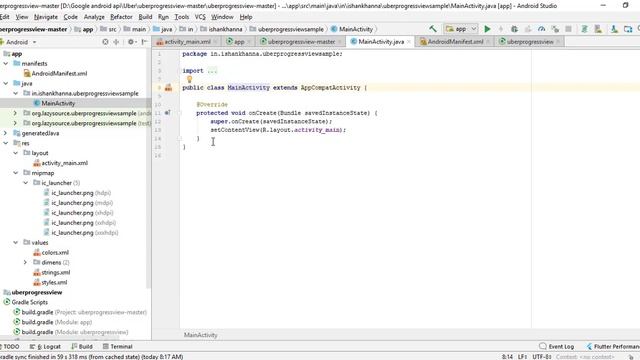Open the Event Log
This screenshot has height=360, width=640.
tap(557, 347)
